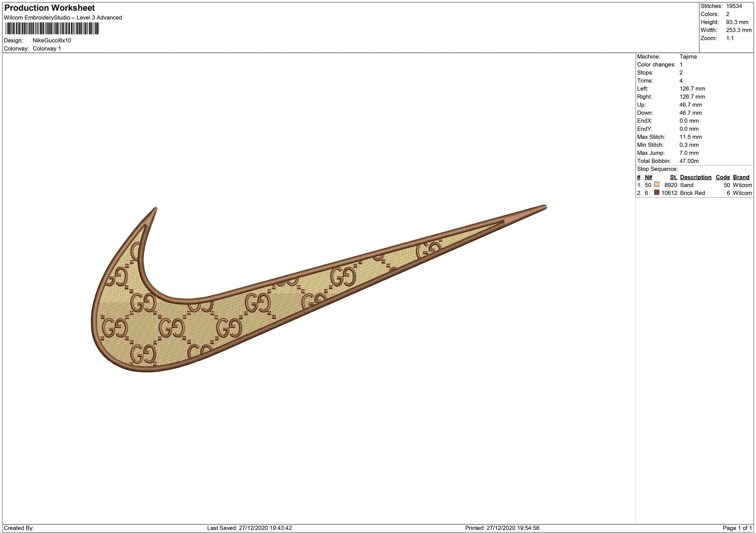756x533 pixels.
Task: Click the Page 1 of 1 indicator
Action: pos(737,528)
